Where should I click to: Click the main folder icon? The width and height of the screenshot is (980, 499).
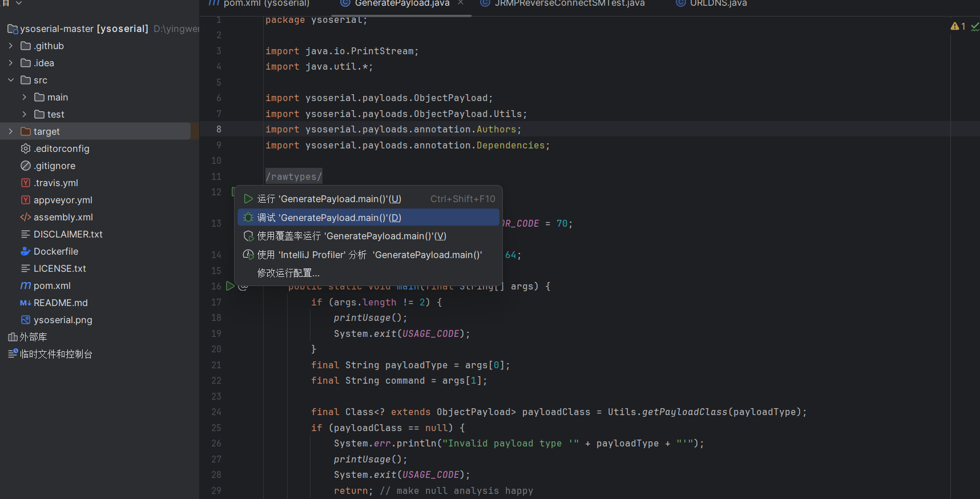click(39, 97)
